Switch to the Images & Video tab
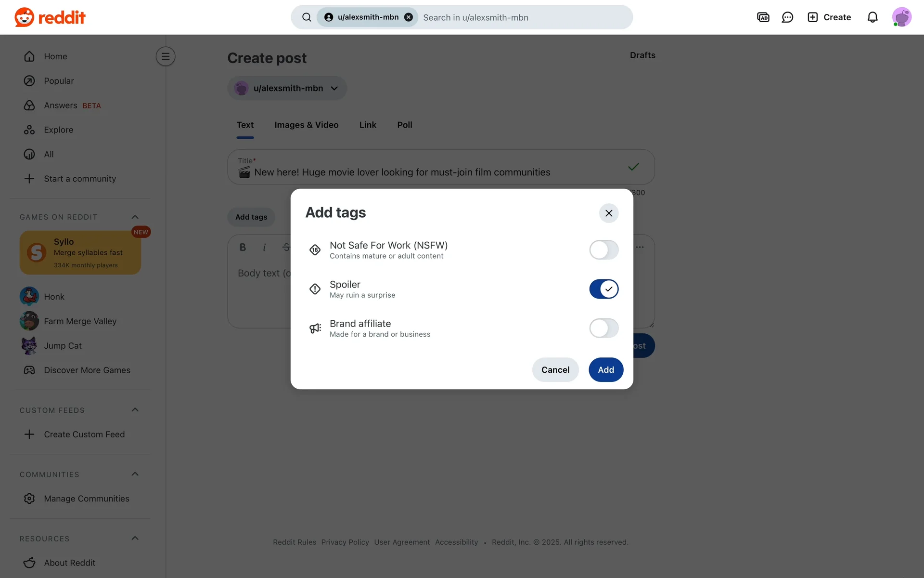This screenshot has height=578, width=924. (306, 125)
